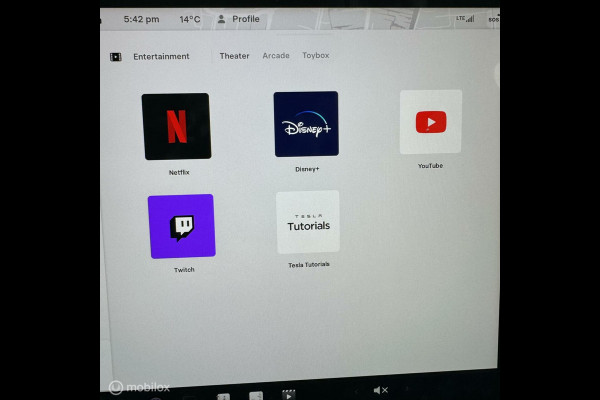The width and height of the screenshot is (600, 400).
Task: Tap the muted speaker volume icon
Action: point(380,390)
